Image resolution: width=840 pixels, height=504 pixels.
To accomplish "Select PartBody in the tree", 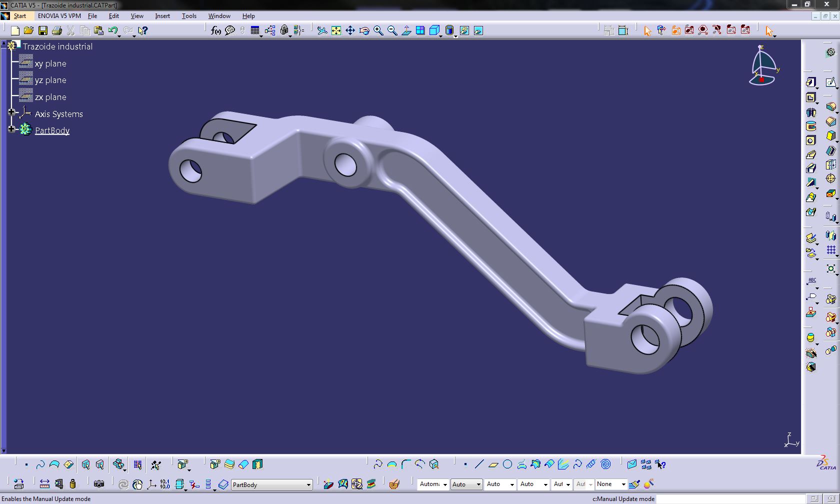I will pos(52,130).
